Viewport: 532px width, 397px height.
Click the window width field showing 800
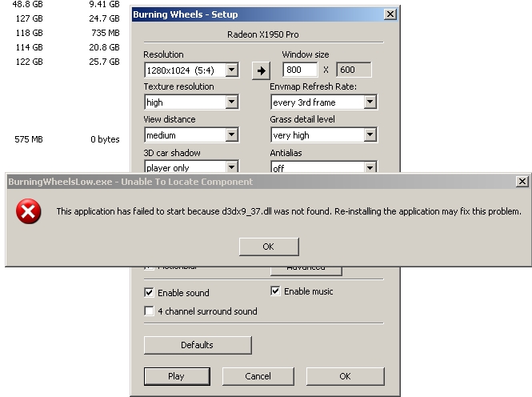(x=300, y=70)
